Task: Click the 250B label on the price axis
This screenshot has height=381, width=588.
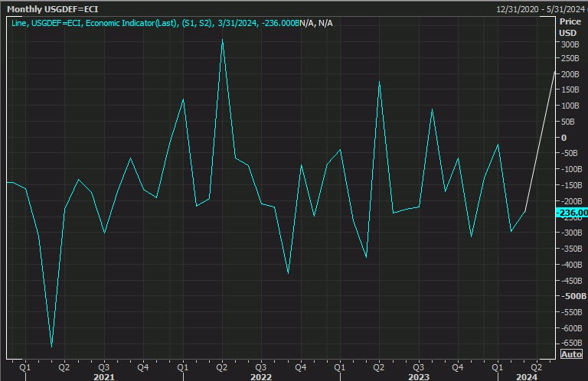Action: click(x=570, y=58)
